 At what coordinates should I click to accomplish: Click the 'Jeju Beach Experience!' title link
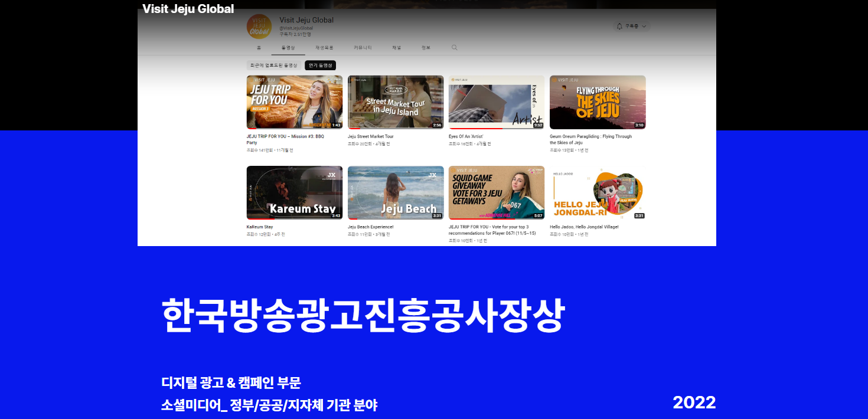(370, 227)
